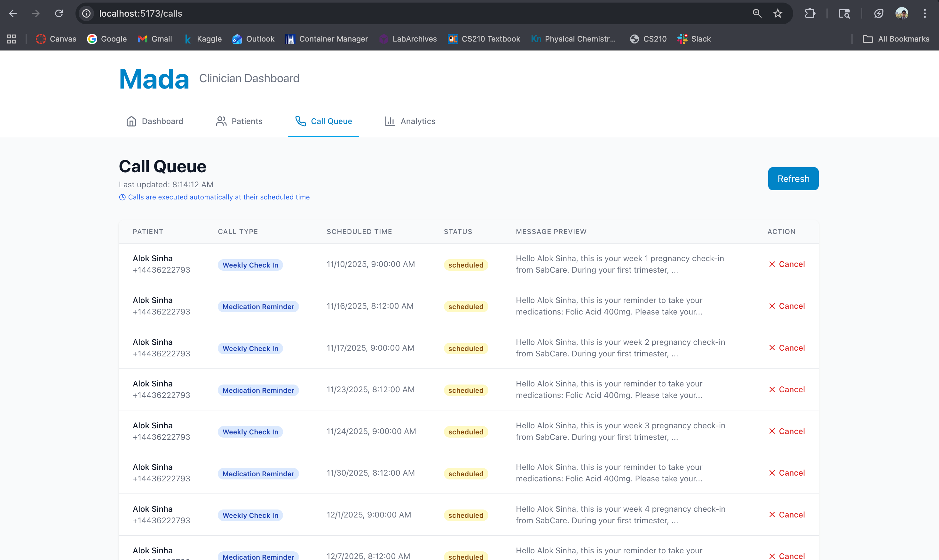Screen dimensions: 939x560
Task: Open the browser profile avatar
Action: pyautogui.click(x=902, y=14)
